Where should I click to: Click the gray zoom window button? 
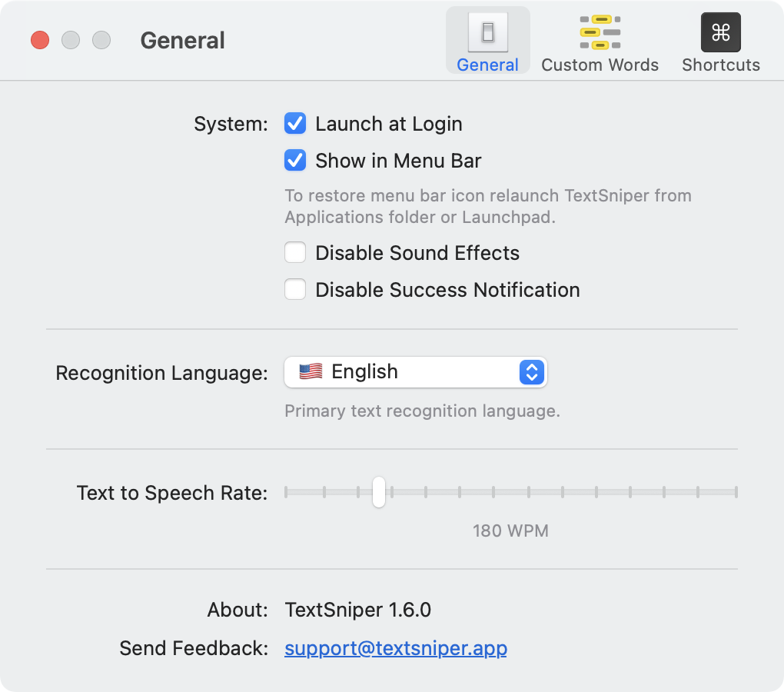tap(101, 40)
